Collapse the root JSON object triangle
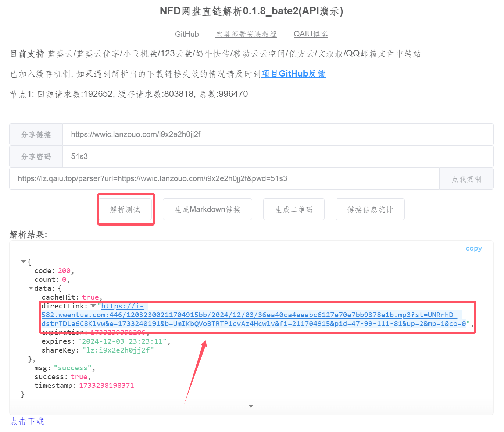The height and width of the screenshot is (432, 504). click(23, 262)
